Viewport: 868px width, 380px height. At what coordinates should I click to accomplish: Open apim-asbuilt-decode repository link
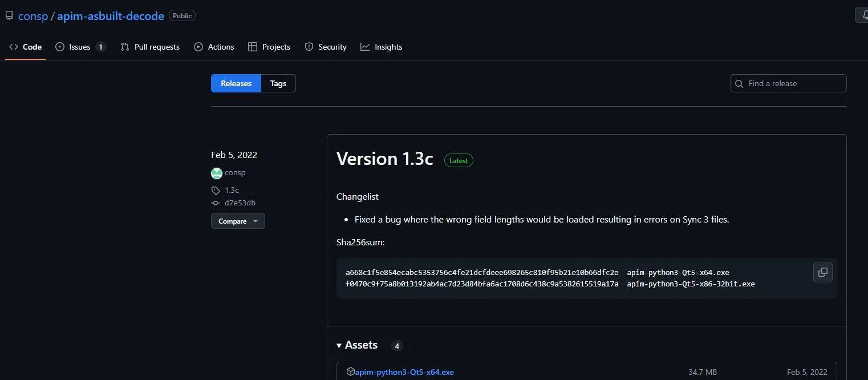point(111,16)
